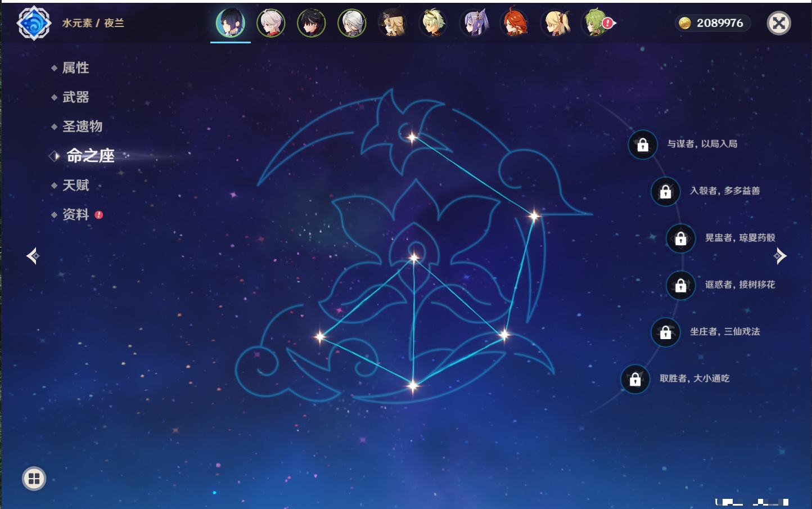Select Keqing's purple-haired portrait
This screenshot has height=509, width=812.
[x=475, y=23]
